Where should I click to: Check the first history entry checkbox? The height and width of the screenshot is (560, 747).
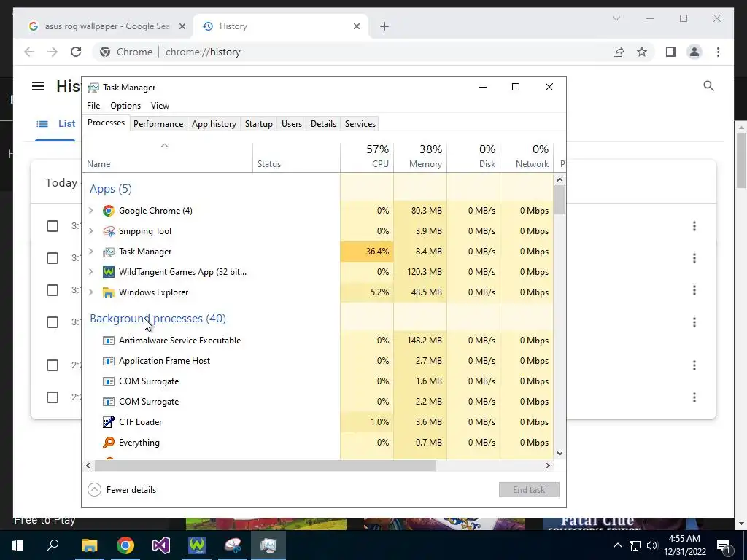tap(53, 226)
